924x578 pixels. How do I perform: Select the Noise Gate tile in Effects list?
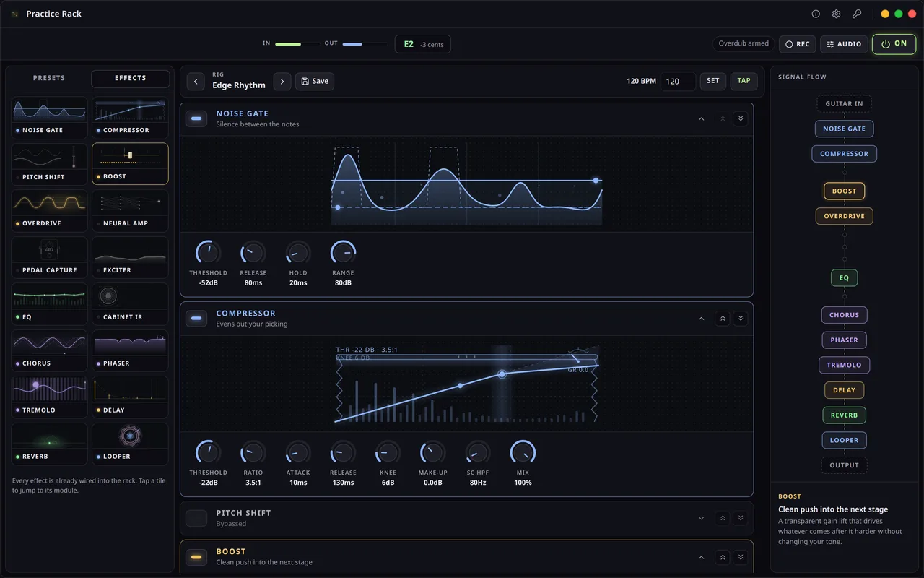click(49, 117)
